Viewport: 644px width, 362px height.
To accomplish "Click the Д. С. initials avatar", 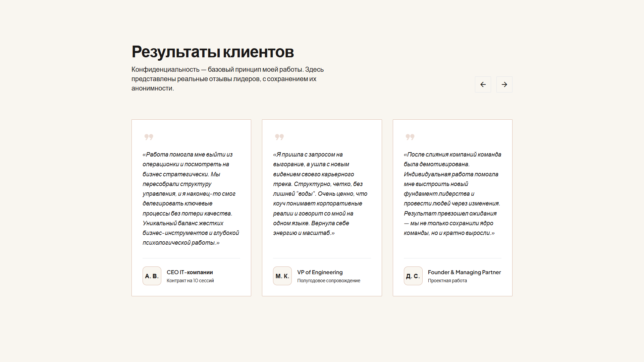I will (413, 276).
